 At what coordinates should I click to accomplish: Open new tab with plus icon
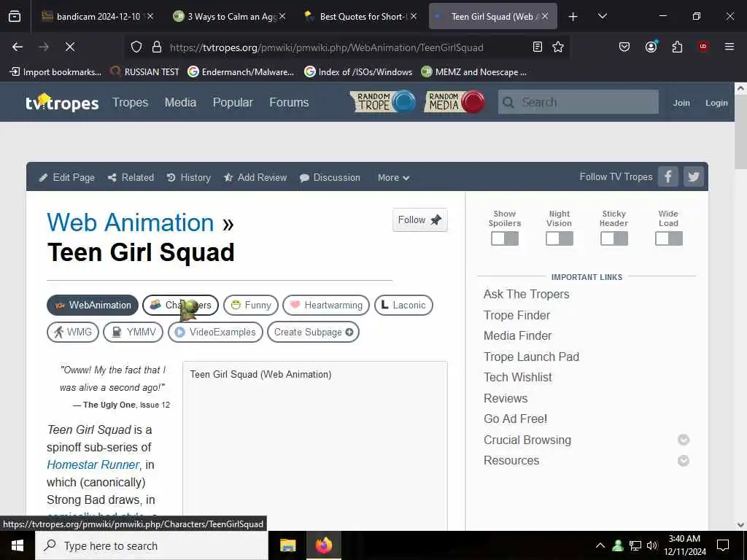(573, 16)
